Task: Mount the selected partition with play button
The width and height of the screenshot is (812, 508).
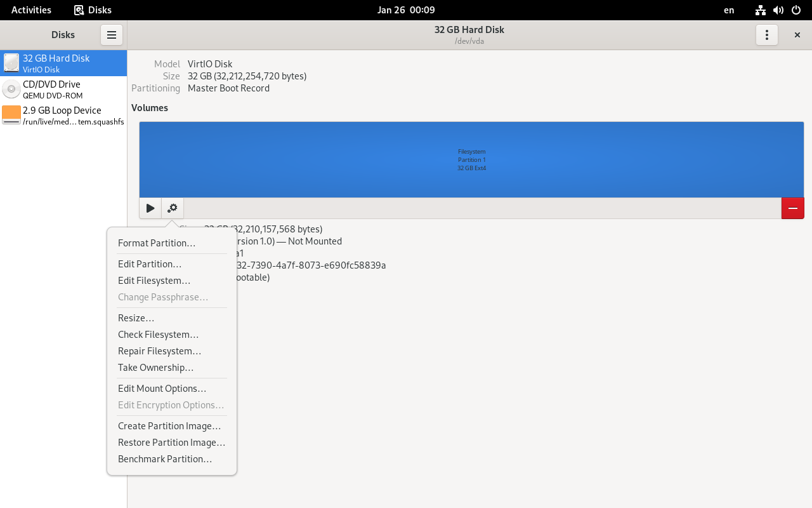Action: coord(150,208)
